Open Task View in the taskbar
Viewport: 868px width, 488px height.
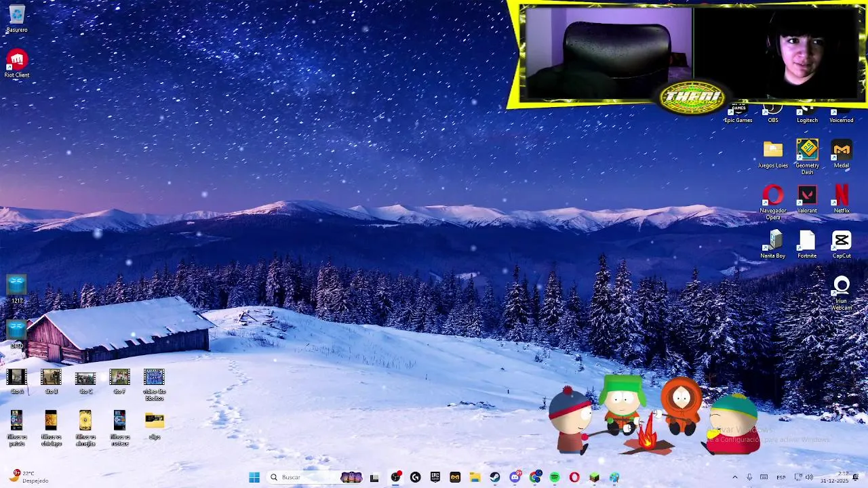[x=374, y=477]
